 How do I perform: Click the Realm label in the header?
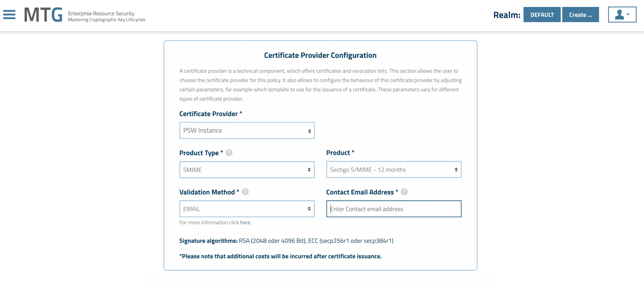(507, 15)
